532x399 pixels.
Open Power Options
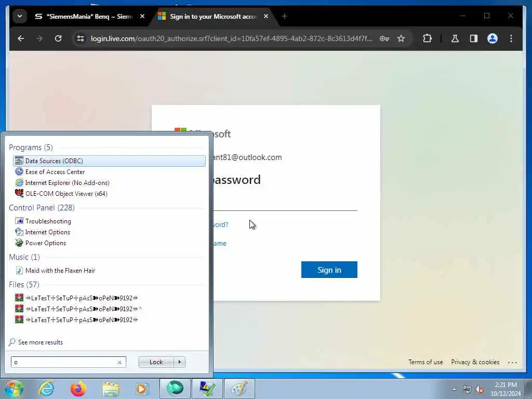pyautogui.click(x=109, y=243)
